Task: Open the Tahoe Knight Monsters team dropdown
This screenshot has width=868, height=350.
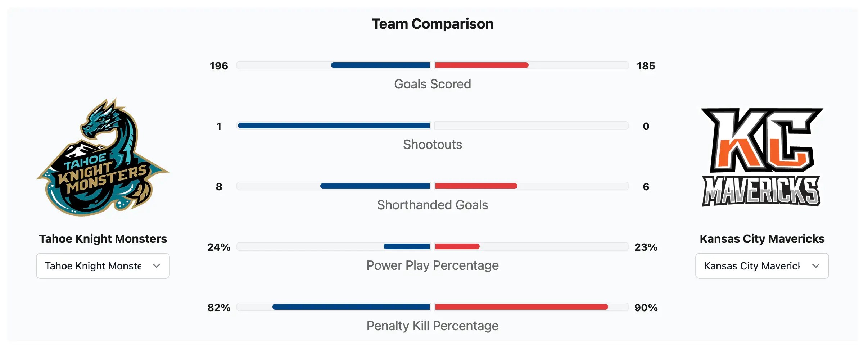Action: (x=103, y=266)
